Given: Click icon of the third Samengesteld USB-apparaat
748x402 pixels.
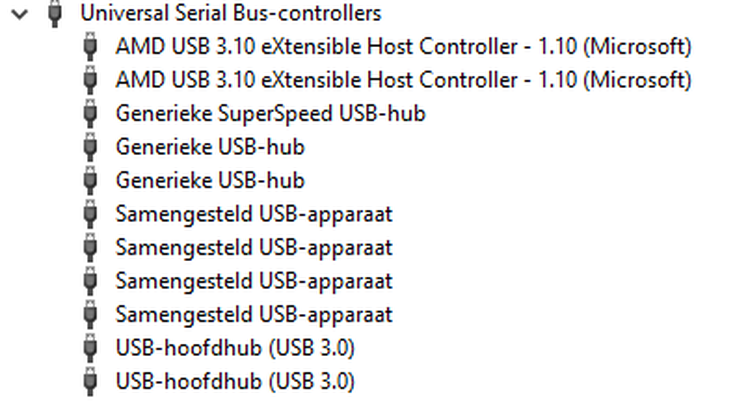Looking at the screenshot, I should click(90, 281).
